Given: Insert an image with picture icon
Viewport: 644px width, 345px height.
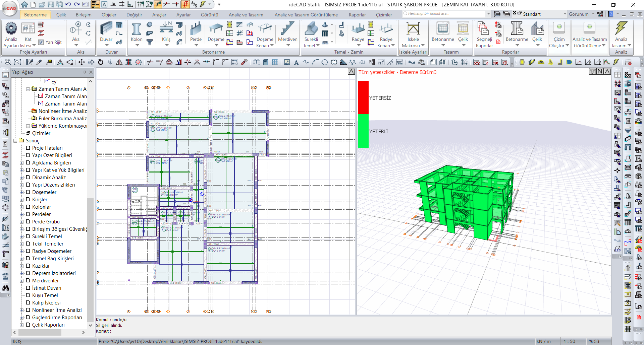Looking at the screenshot, I should 287,62.
